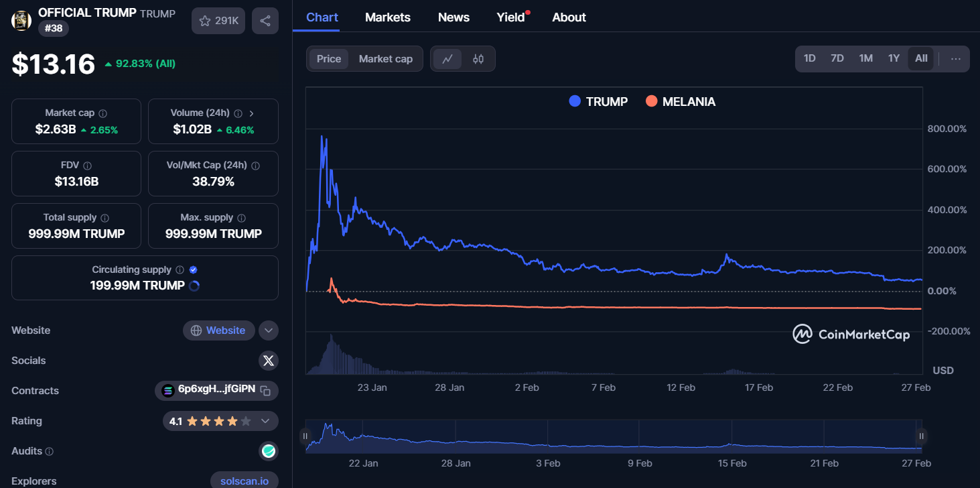Click the CoinMarketCap logo on chart

pyautogui.click(x=851, y=334)
